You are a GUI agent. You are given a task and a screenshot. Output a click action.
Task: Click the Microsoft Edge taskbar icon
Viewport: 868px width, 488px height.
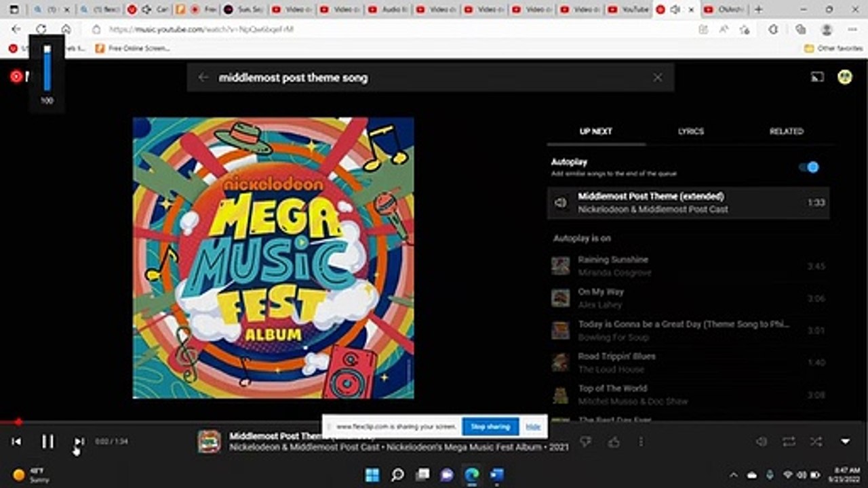click(472, 474)
